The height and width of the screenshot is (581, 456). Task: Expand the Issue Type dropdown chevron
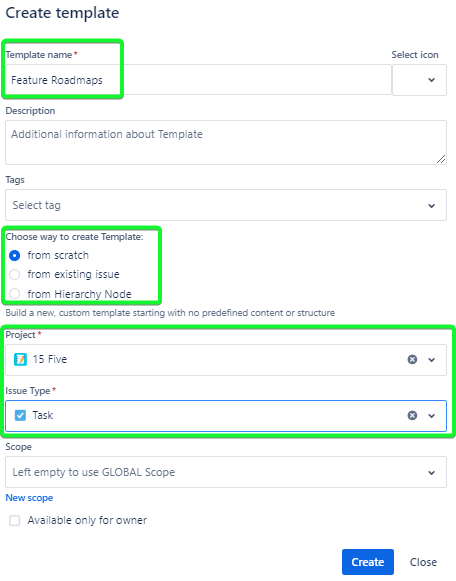point(432,416)
